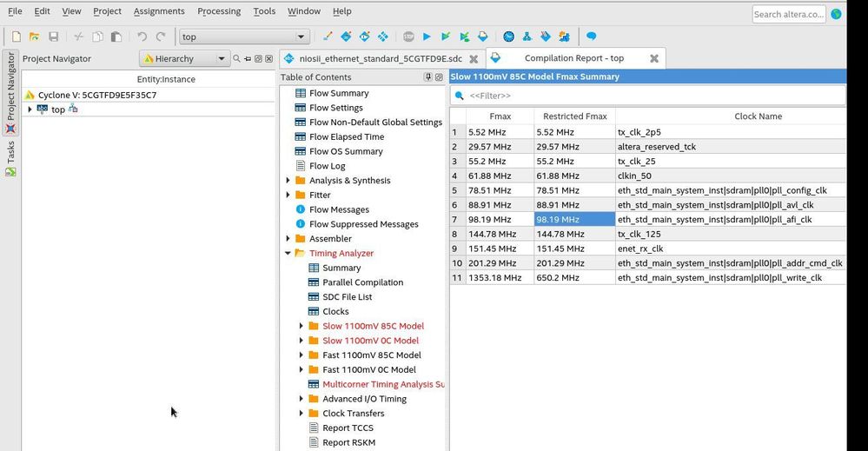Viewport: 868px width, 451px height.
Task: Expand Slow 1100mV 85C Model folder
Action: point(301,326)
